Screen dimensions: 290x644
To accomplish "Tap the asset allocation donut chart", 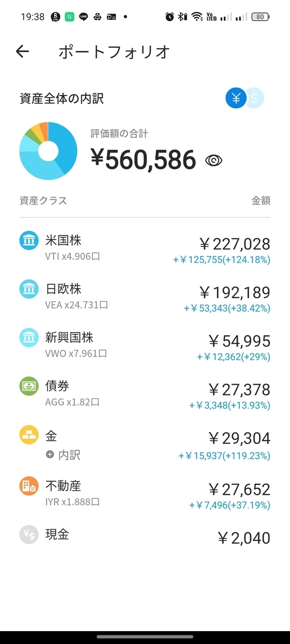I will (48, 151).
